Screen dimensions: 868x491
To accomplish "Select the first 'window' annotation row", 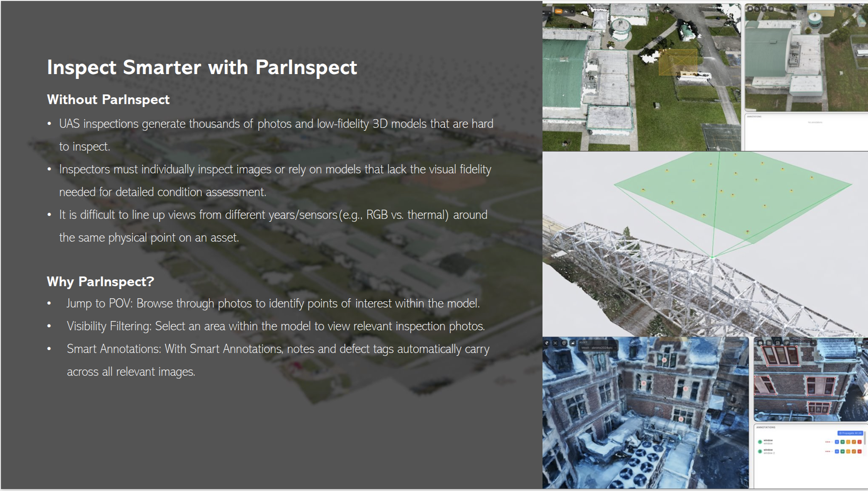I will click(x=809, y=442).
